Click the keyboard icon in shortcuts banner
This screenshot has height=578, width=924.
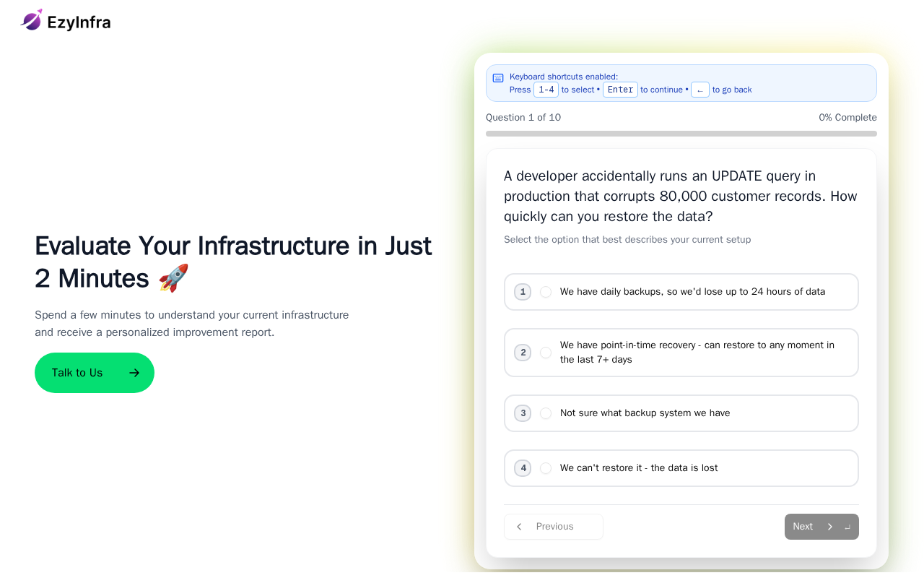[x=498, y=78]
